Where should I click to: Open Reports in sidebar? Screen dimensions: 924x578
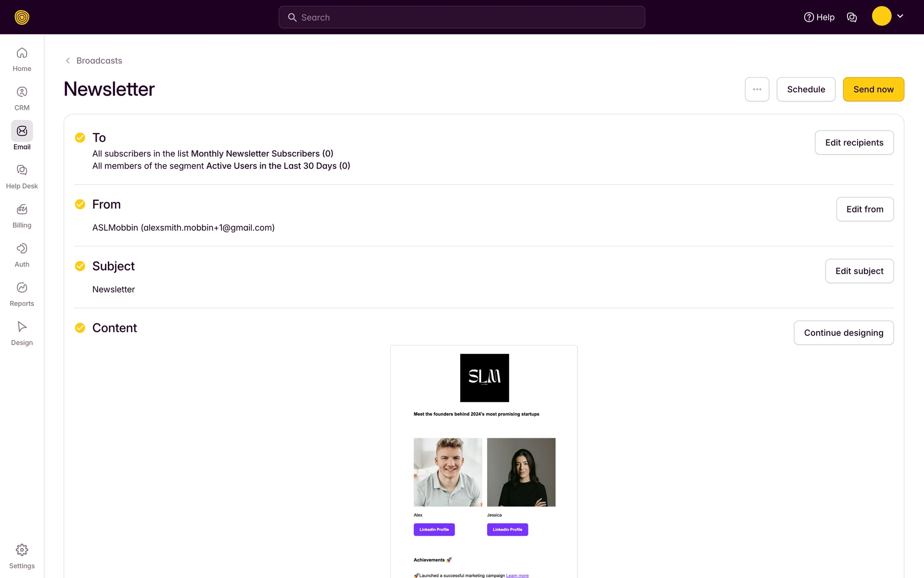click(22, 288)
